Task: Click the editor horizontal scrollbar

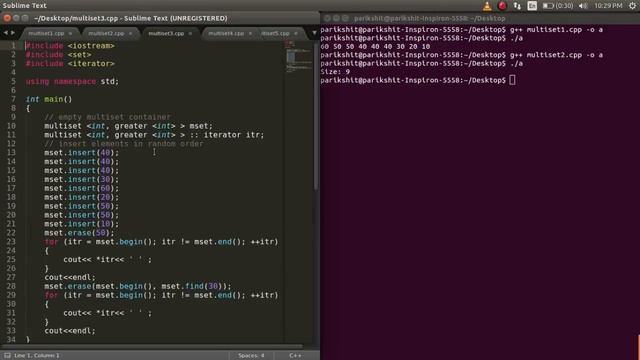Action: click(152, 347)
